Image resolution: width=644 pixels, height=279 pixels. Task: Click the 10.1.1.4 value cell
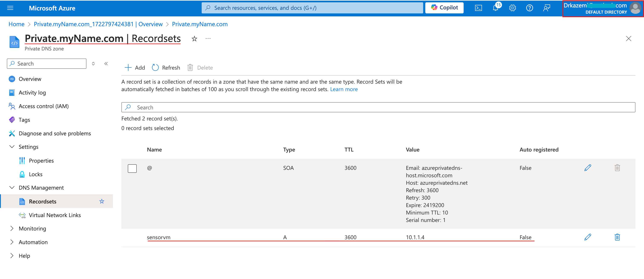coord(415,237)
